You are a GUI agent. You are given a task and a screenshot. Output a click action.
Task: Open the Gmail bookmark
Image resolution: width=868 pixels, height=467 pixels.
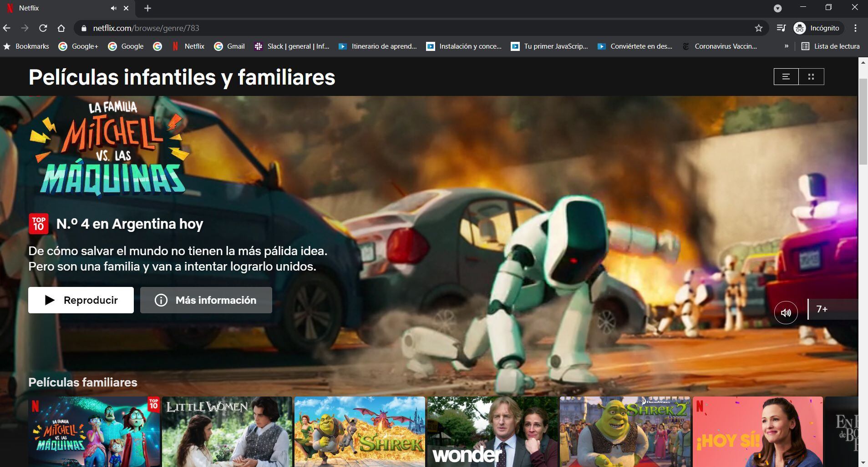click(230, 46)
